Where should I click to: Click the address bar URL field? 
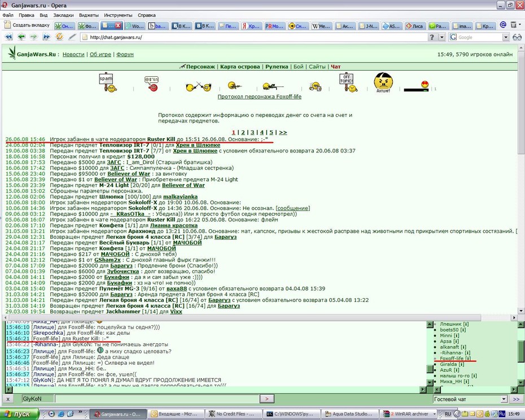(254, 37)
